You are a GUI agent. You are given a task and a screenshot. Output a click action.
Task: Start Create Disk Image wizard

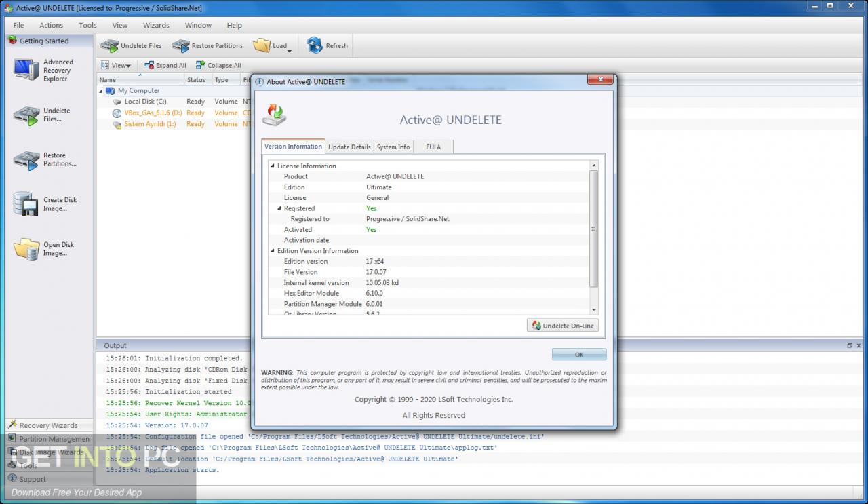pos(26,204)
